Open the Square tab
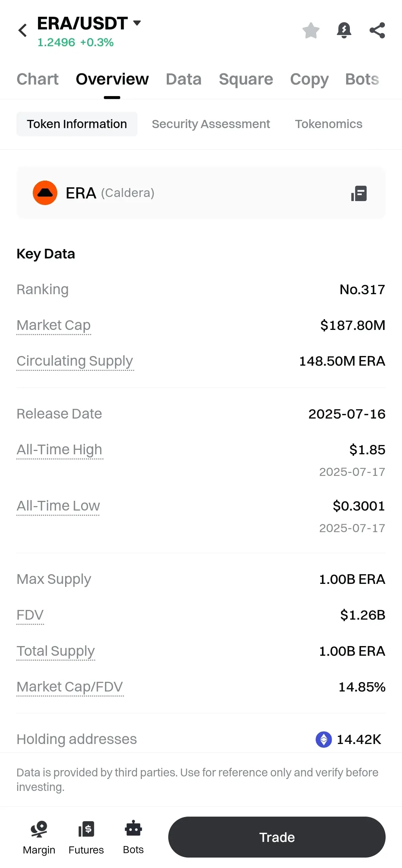402x868 pixels. pyautogui.click(x=246, y=79)
